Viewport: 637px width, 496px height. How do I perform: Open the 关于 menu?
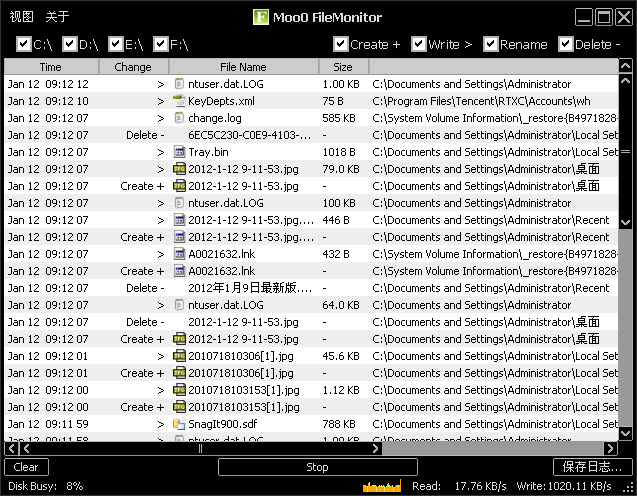57,16
